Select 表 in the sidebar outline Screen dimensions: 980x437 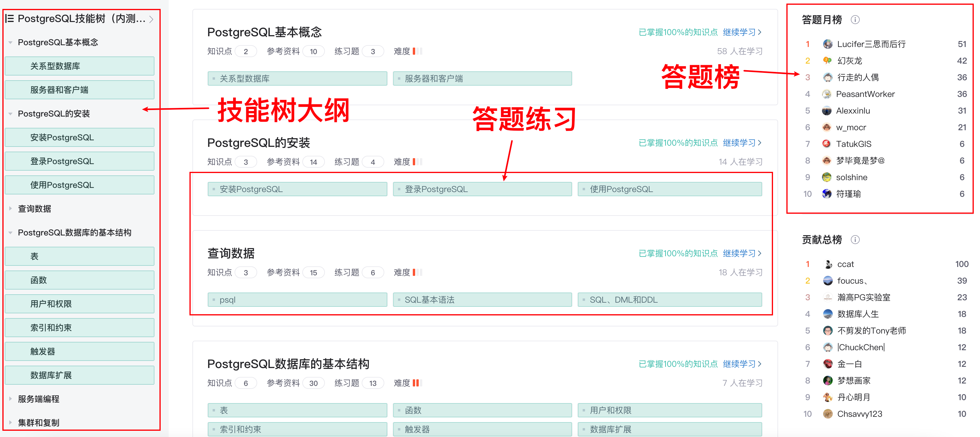[80, 256]
